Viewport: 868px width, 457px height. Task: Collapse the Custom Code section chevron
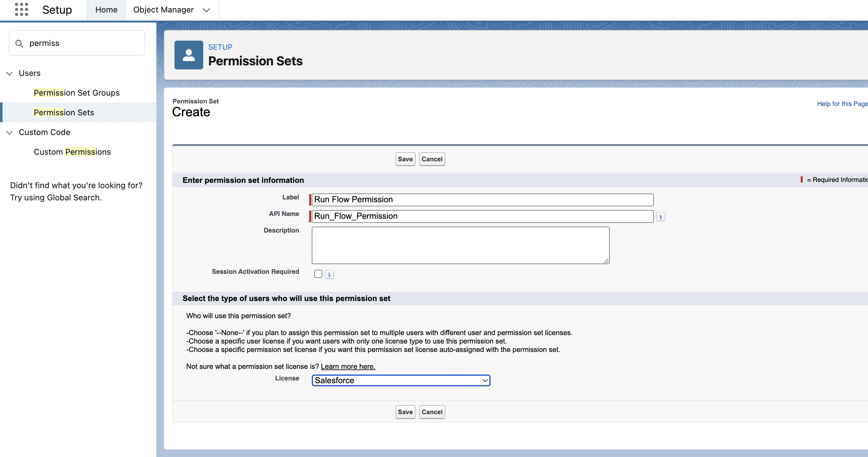point(9,132)
